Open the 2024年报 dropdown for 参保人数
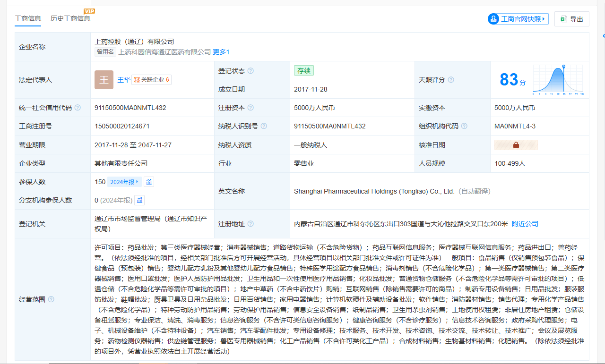 pos(124,182)
